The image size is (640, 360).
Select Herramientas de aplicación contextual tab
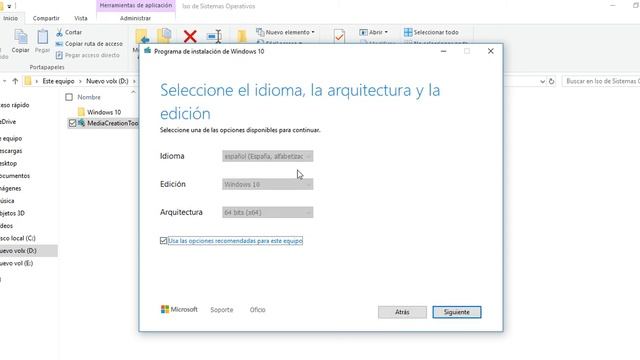coord(136,6)
